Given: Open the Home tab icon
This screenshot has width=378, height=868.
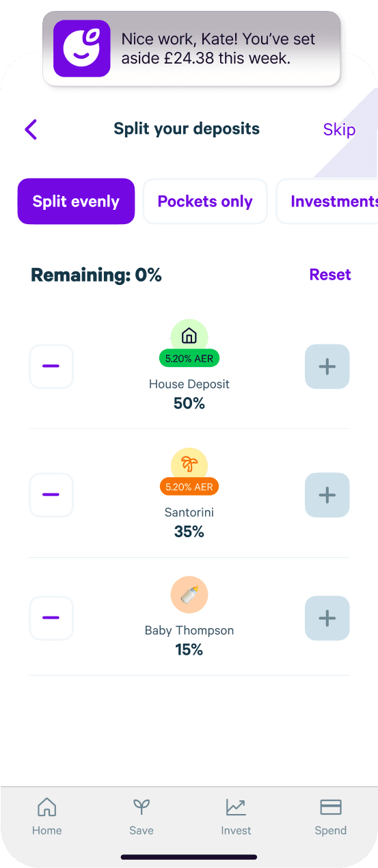Looking at the screenshot, I should 46,807.
